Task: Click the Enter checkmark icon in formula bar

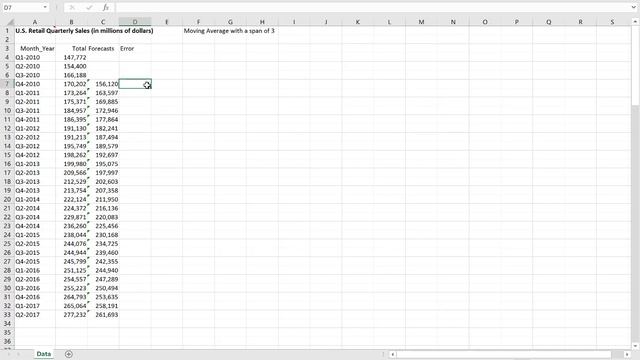Action: (x=89, y=7)
